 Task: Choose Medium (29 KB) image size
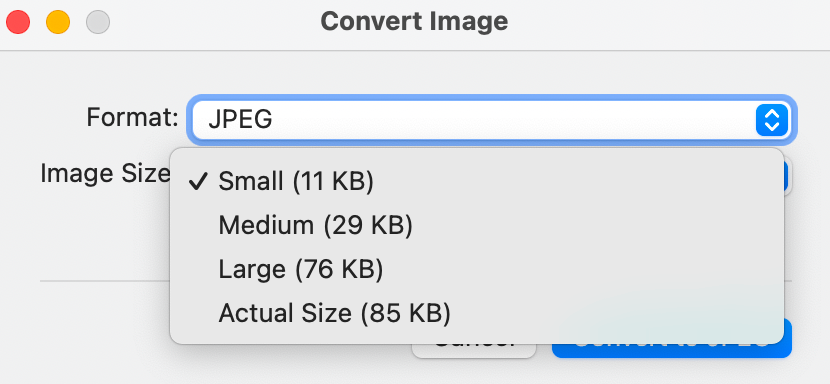[476, 226]
